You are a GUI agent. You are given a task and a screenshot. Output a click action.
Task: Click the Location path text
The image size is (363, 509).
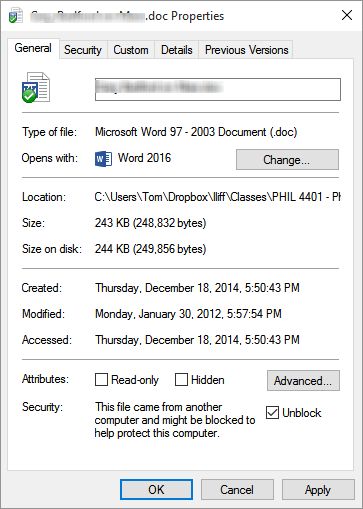coord(217,197)
